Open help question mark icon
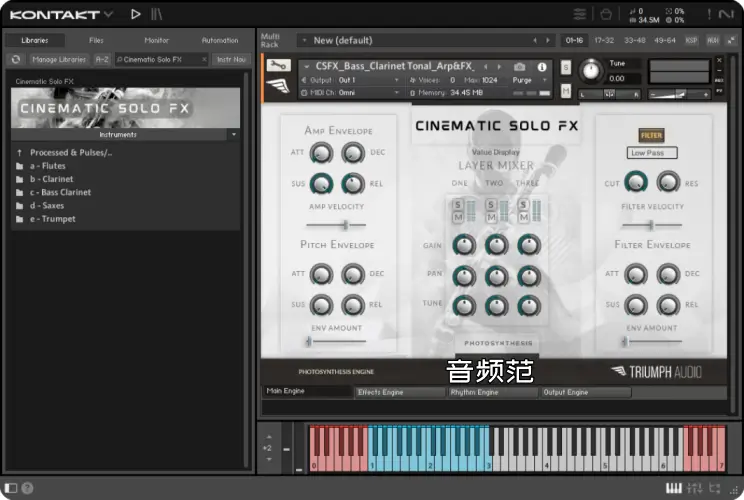This screenshot has width=744, height=500. pos(28,488)
